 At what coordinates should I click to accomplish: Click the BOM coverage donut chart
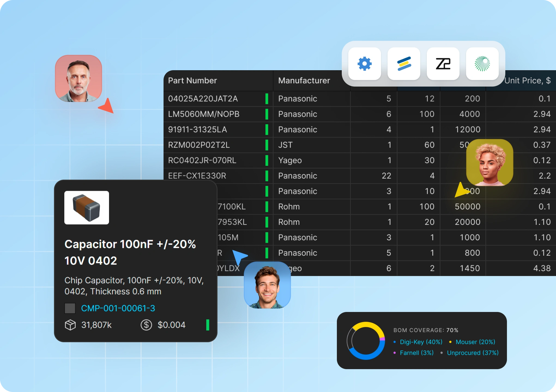(x=366, y=341)
